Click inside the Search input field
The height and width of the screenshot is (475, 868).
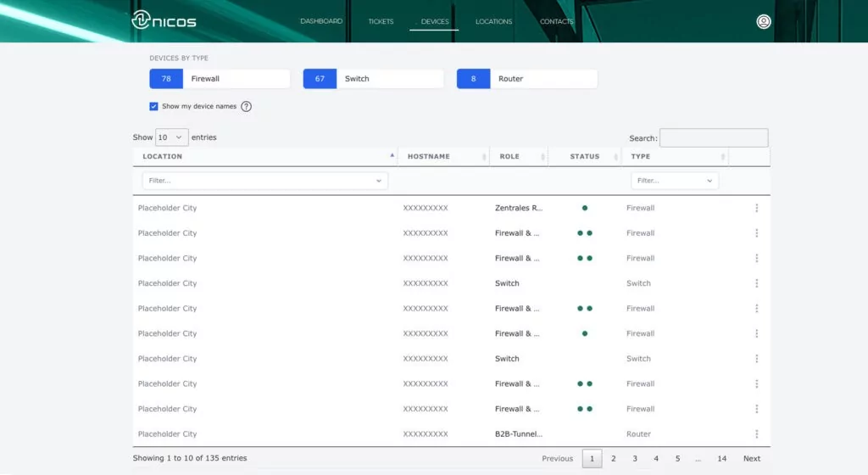pyautogui.click(x=714, y=138)
